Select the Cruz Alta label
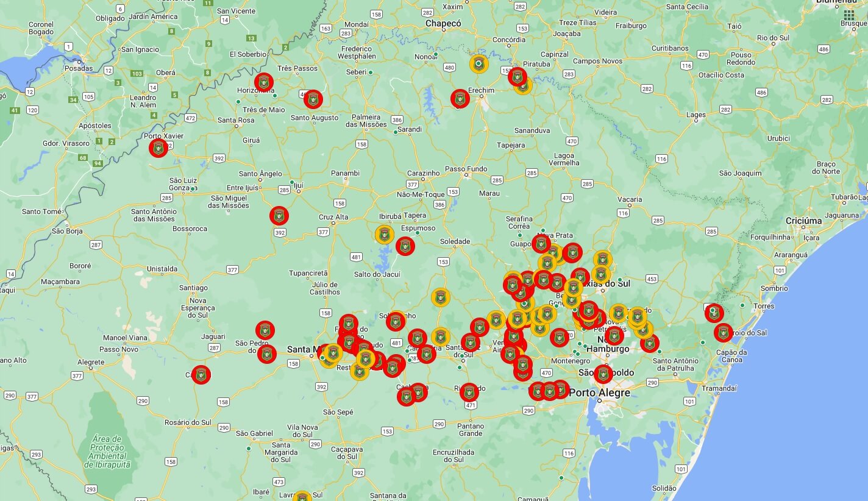868x501 pixels. [333, 217]
